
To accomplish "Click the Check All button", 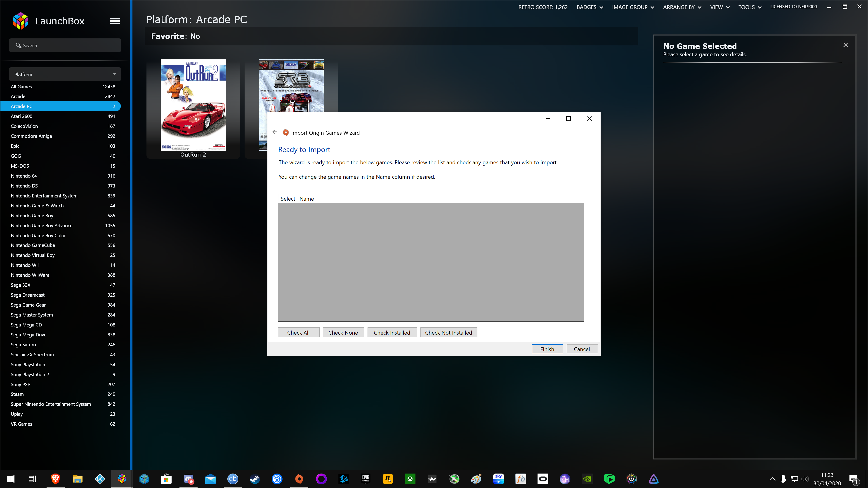I will pos(298,332).
